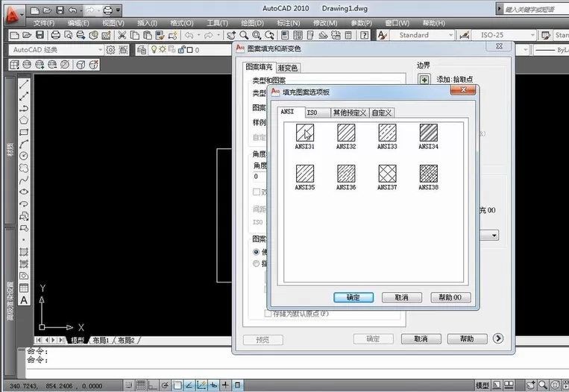569x392 pixels.
Task: Select the Polygon draw tool
Action: pyautogui.click(x=24, y=120)
